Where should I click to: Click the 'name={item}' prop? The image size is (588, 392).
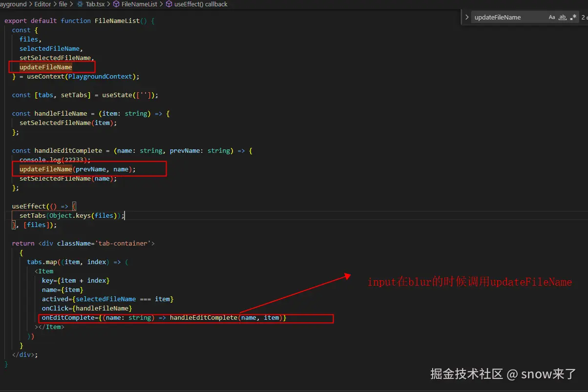click(63, 289)
